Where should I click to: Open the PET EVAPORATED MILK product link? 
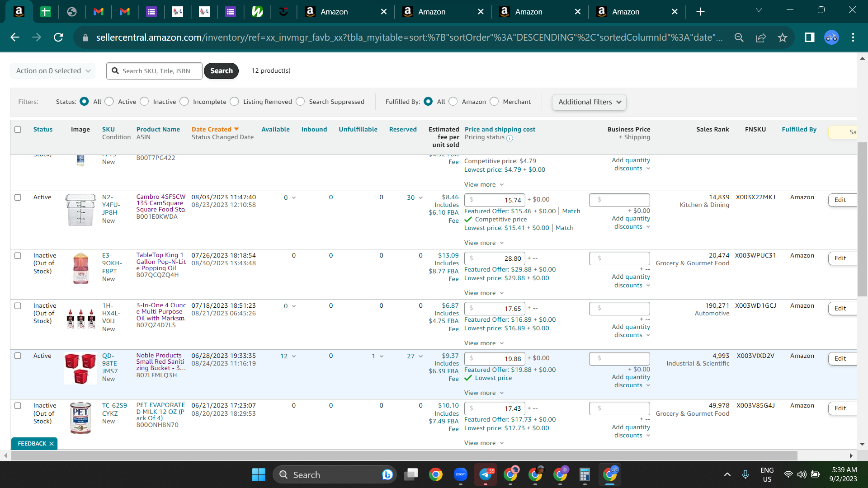point(160,412)
